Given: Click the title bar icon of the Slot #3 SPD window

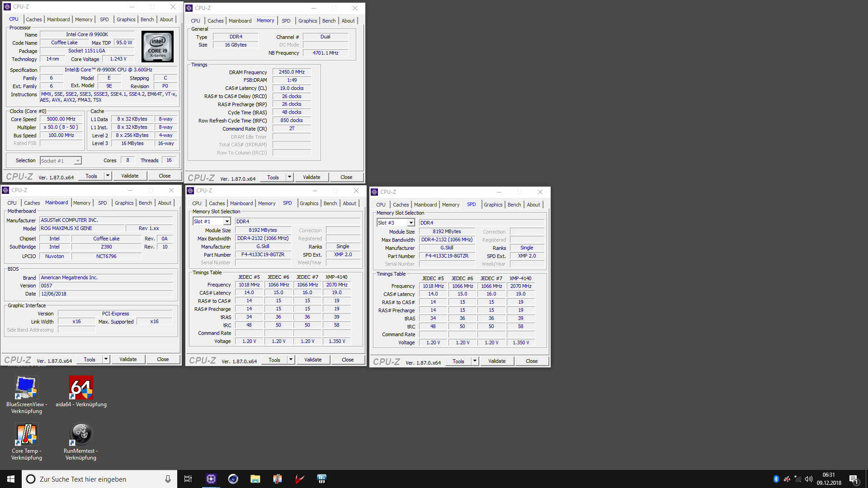Looking at the screenshot, I should [x=374, y=192].
